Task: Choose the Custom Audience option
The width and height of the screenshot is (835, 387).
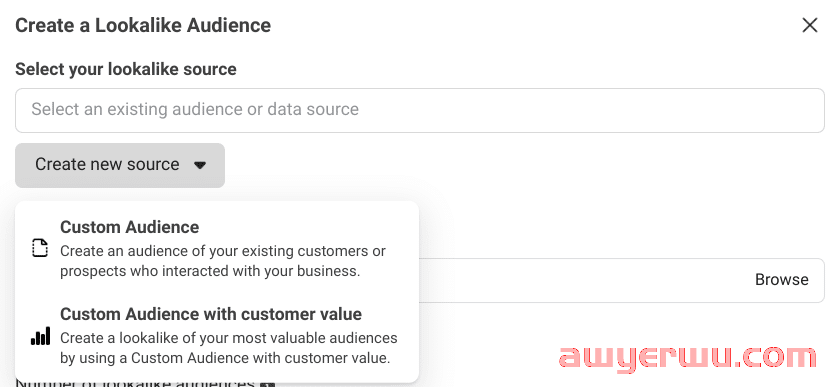Action: (x=217, y=249)
